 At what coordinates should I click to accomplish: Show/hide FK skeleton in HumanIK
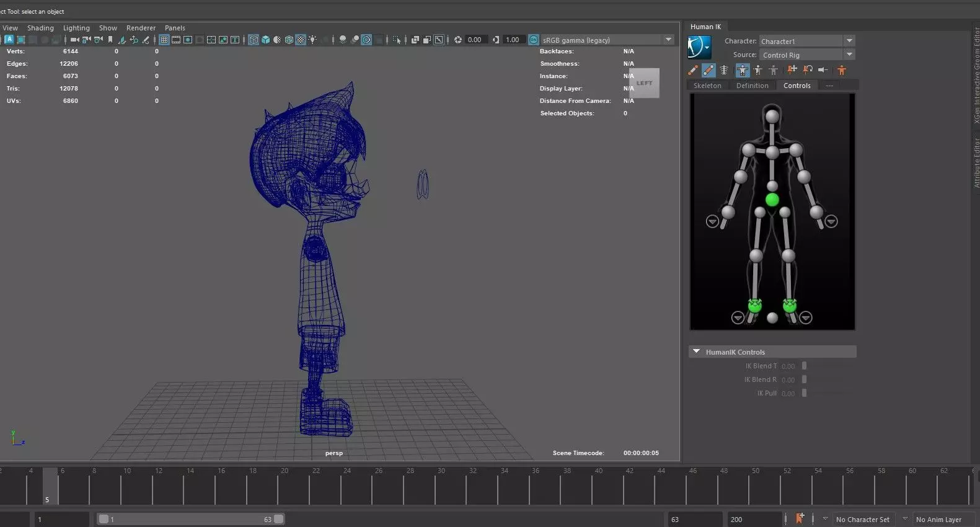click(709, 70)
